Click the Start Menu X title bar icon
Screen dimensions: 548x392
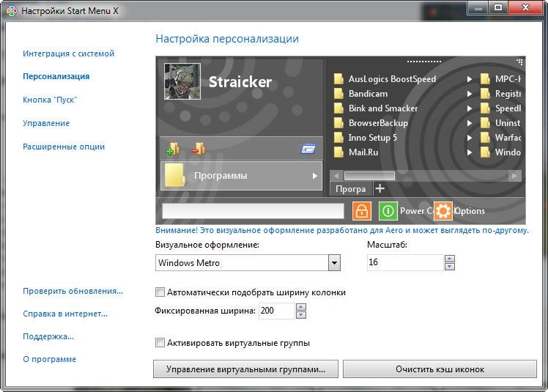tap(12, 11)
